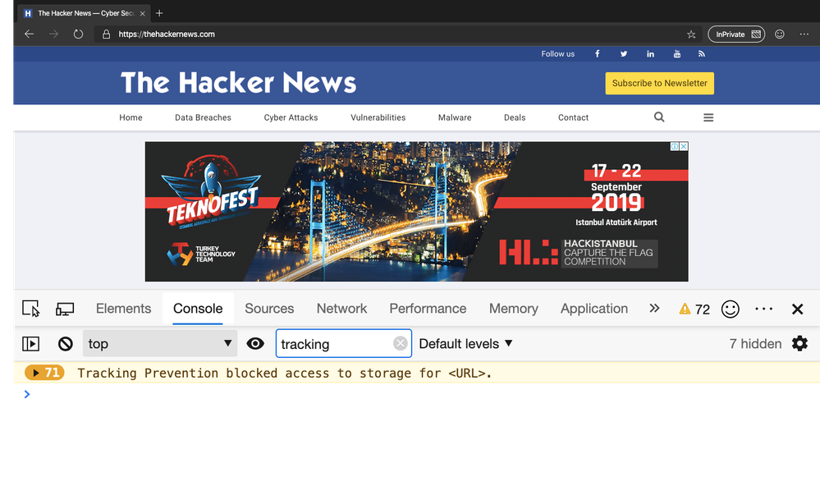The image size is (820, 504).
Task: Open Default levels dropdown
Action: point(465,343)
